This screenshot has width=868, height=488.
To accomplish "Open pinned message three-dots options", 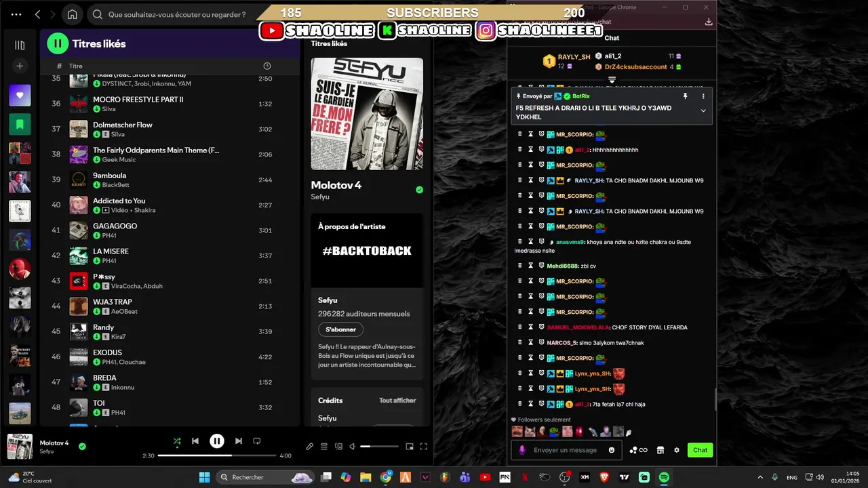I will [703, 96].
